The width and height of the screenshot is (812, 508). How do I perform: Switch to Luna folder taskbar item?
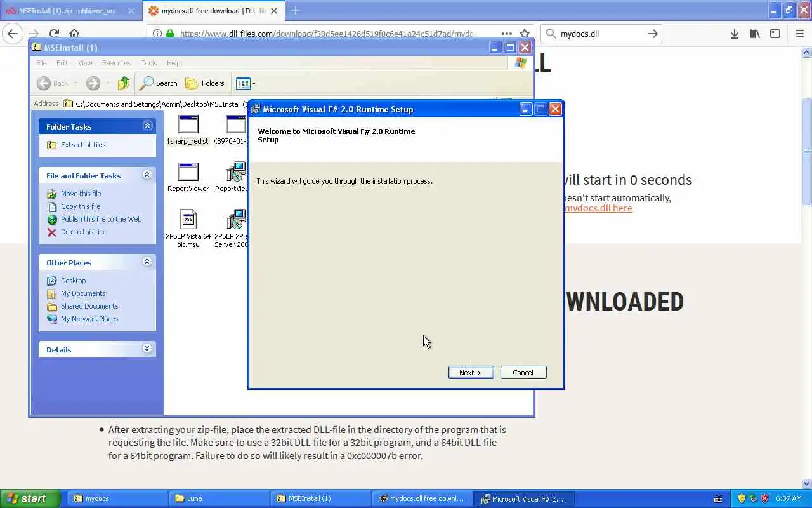(x=220, y=498)
